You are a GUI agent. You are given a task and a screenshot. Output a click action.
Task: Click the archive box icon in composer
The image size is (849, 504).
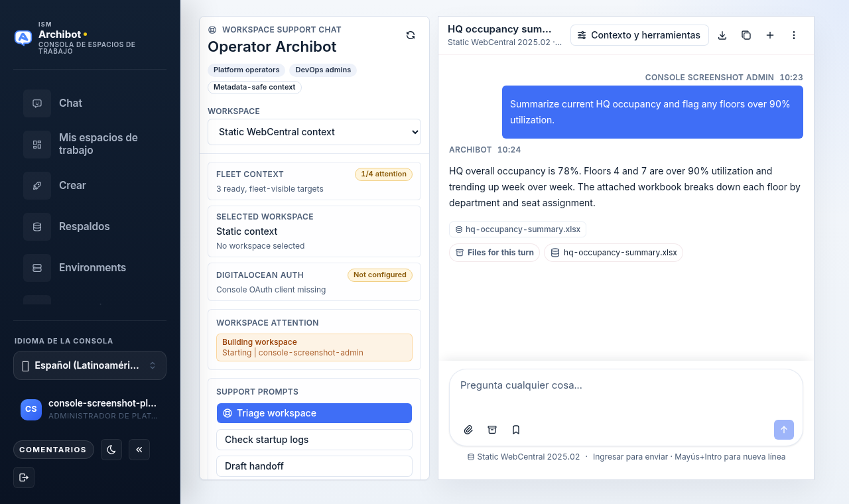492,430
